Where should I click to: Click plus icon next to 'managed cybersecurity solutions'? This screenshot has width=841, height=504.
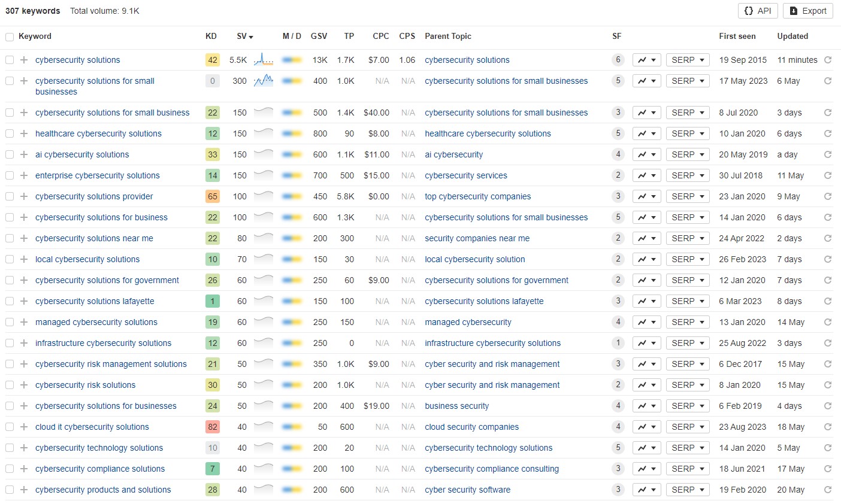point(24,322)
